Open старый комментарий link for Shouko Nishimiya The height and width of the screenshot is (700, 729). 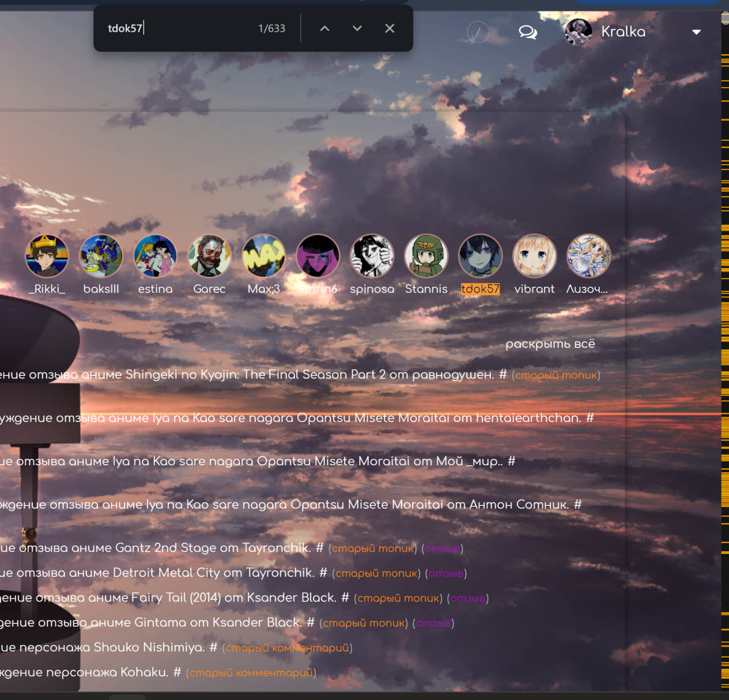click(288, 648)
